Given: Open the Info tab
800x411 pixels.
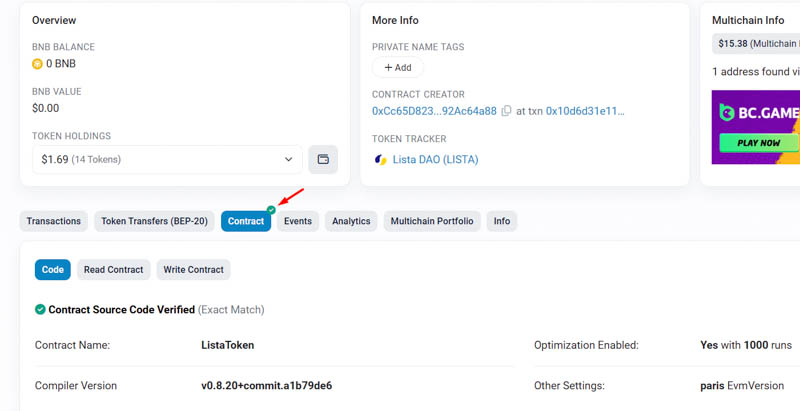Looking at the screenshot, I should (x=502, y=221).
